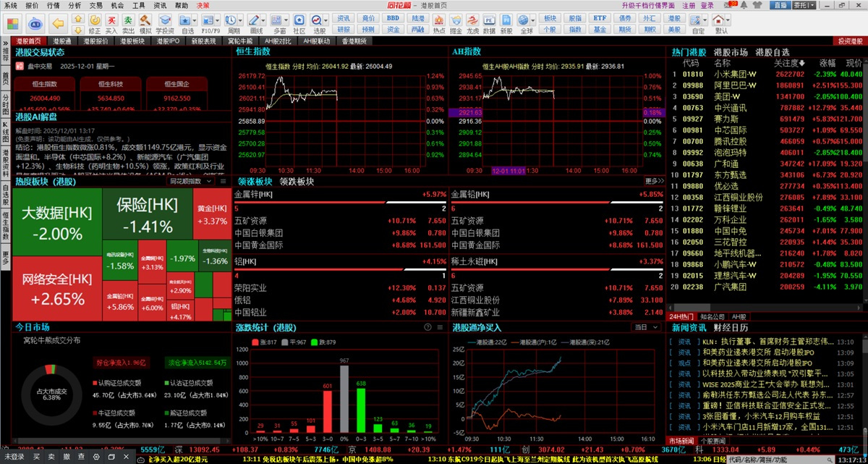The height and width of the screenshot is (464, 868).
Task: Click the 龙虎 ranking icon
Action: click(472, 24)
